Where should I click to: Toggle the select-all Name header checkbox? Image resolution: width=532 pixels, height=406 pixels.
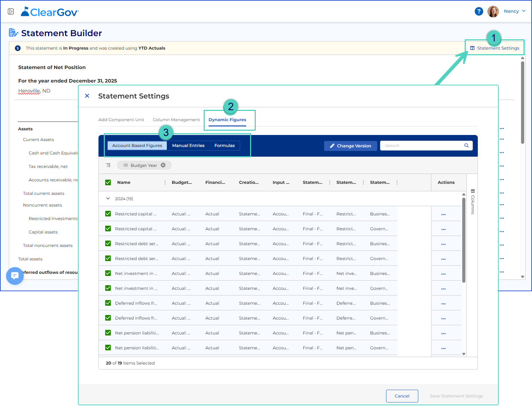tap(108, 182)
